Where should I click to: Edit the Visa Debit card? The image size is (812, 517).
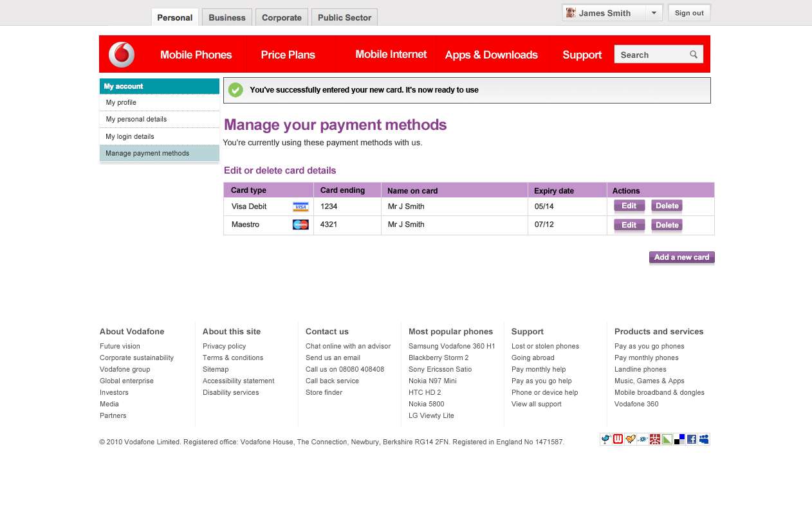pyautogui.click(x=629, y=206)
